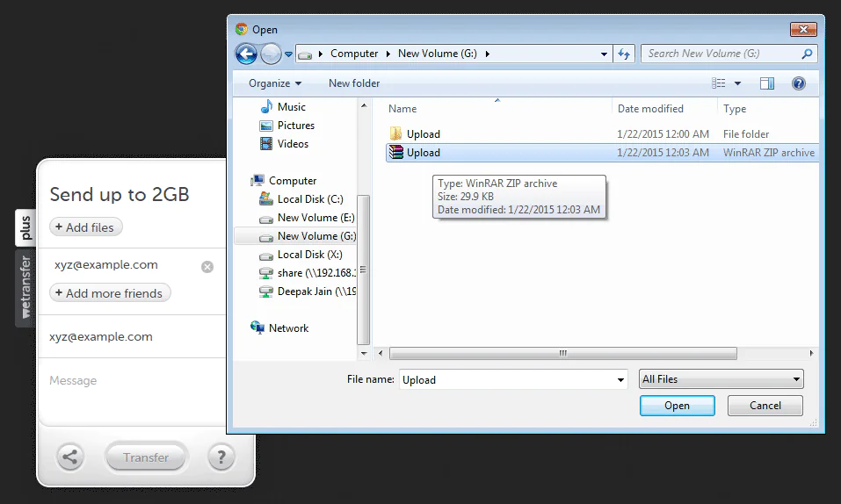The width and height of the screenshot is (841, 504).
Task: Click New Volume (G:) breadcrumb in address bar
Action: (437, 54)
